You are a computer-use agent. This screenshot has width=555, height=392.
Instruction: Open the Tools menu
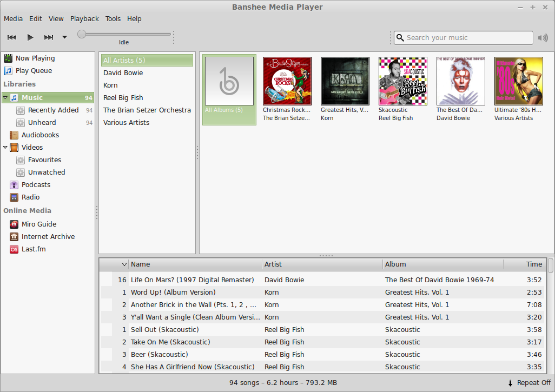tap(113, 19)
